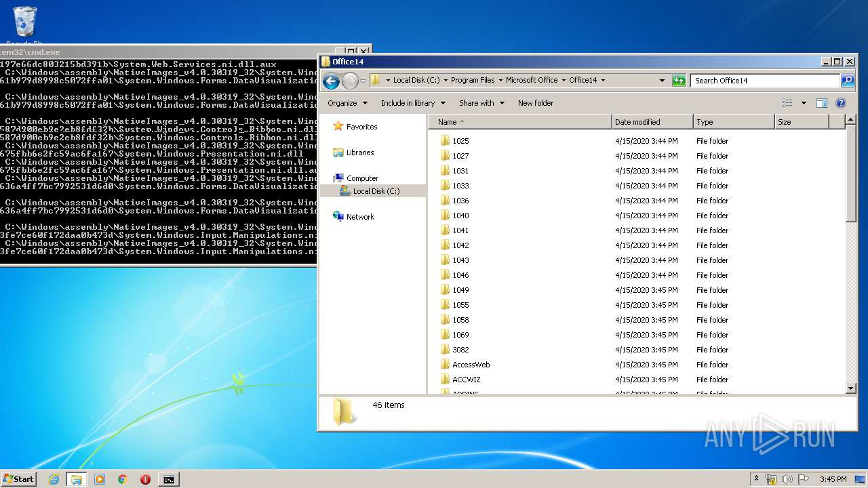Sort by the Date modified column header
The image size is (868, 488).
coord(652,122)
